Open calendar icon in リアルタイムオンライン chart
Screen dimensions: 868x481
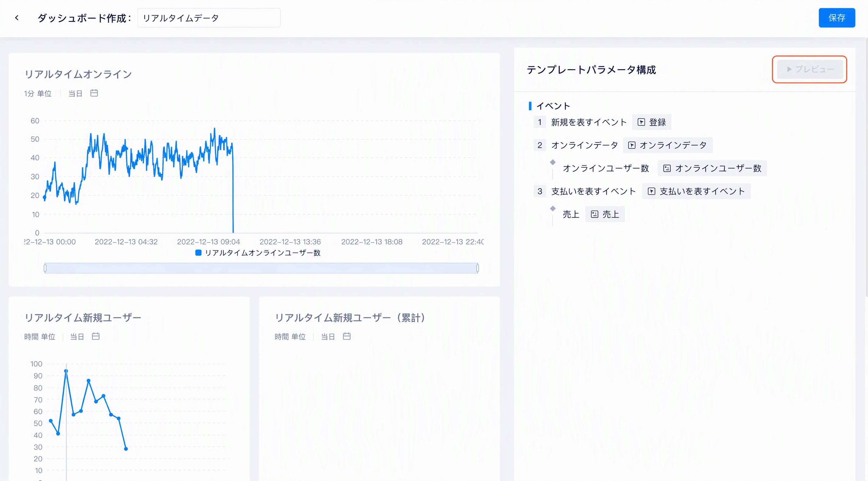pos(94,93)
